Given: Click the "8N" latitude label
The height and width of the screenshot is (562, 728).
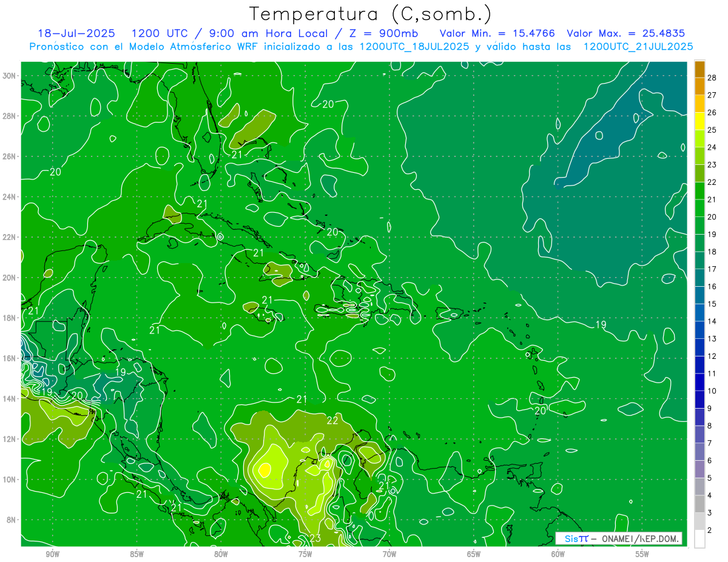Looking at the screenshot, I should (x=12, y=520).
